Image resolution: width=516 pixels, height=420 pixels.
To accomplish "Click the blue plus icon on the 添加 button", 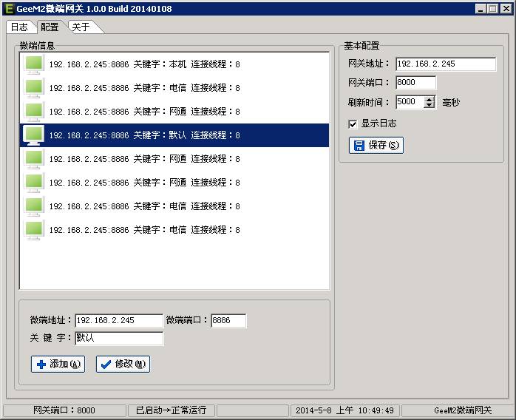I will [x=41, y=365].
